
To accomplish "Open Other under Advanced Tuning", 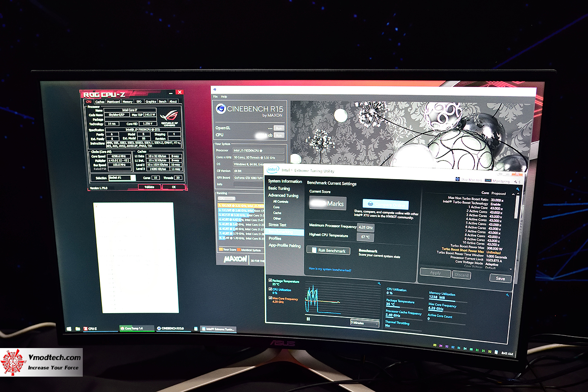I will pos(277,218).
